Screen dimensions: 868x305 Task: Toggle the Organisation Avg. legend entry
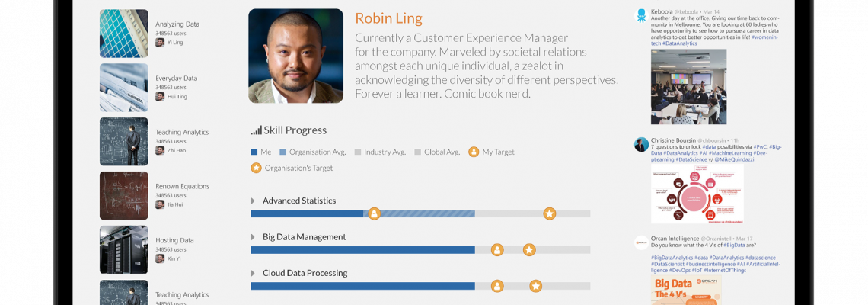pos(313,152)
